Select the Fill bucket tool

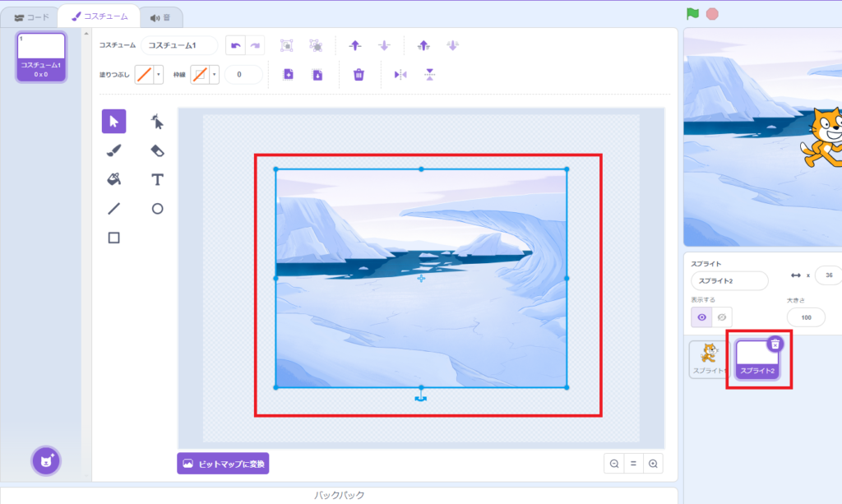tap(114, 179)
